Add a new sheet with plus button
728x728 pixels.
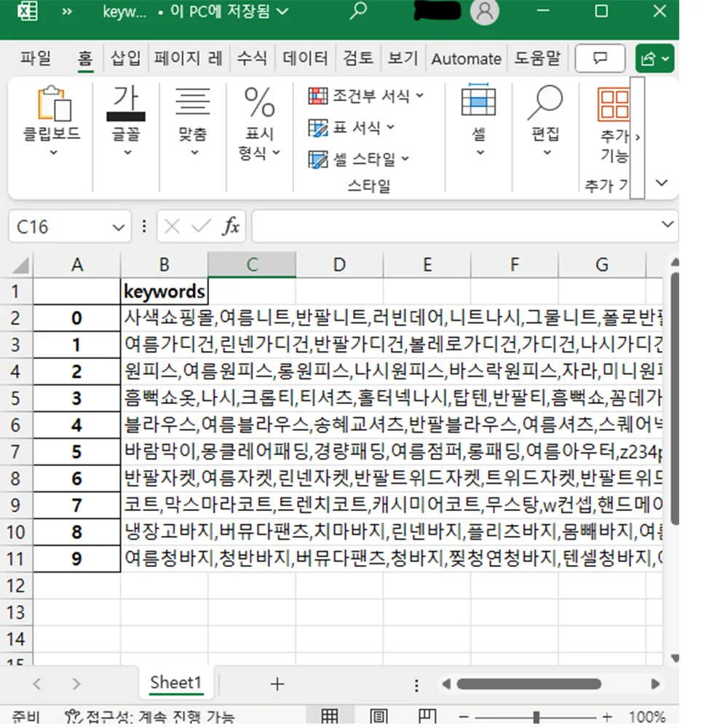(277, 684)
